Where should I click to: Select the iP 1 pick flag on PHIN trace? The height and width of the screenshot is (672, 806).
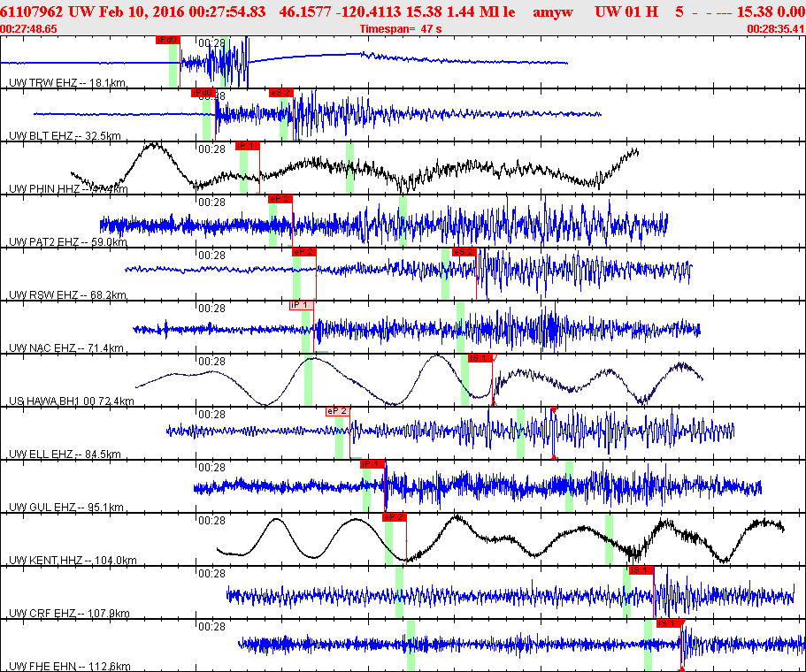tap(248, 146)
